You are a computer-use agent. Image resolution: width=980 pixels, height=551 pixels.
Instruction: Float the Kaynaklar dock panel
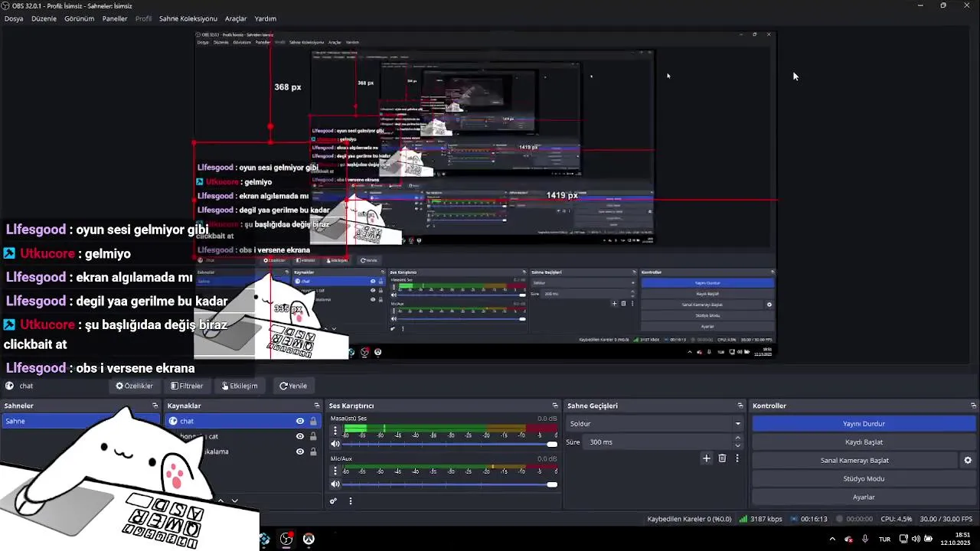[317, 406]
